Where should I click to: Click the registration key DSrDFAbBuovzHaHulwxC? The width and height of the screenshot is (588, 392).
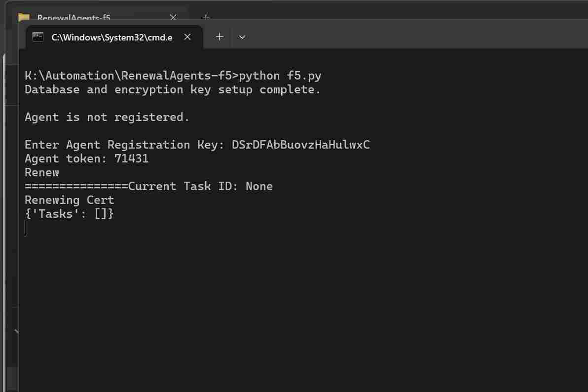pyautogui.click(x=300, y=145)
